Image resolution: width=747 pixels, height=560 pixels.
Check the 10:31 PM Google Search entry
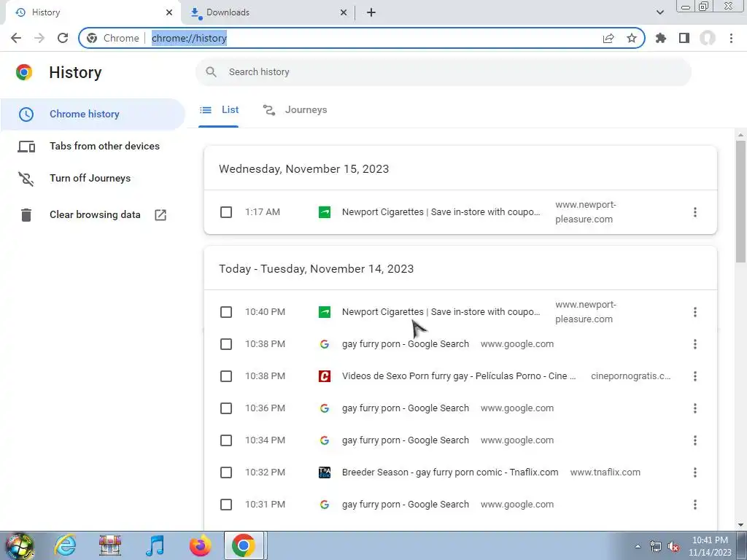coord(226,505)
